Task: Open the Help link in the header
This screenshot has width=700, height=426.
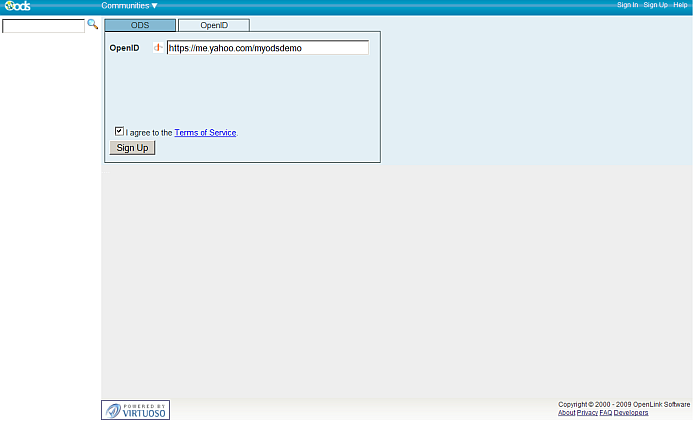Action: tap(680, 5)
